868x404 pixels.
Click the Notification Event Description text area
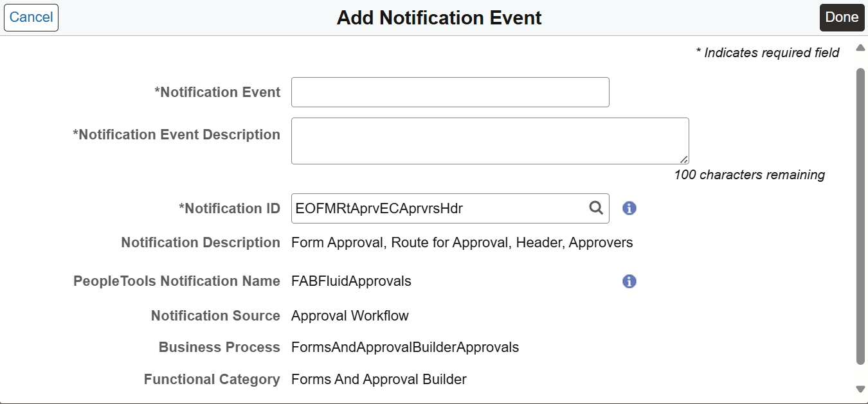coord(489,140)
